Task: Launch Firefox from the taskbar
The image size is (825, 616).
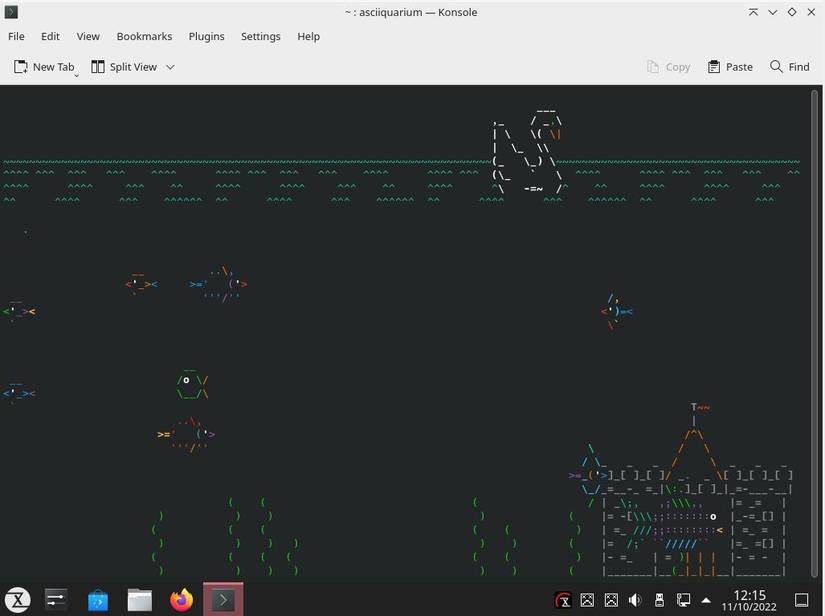Action: [x=182, y=600]
